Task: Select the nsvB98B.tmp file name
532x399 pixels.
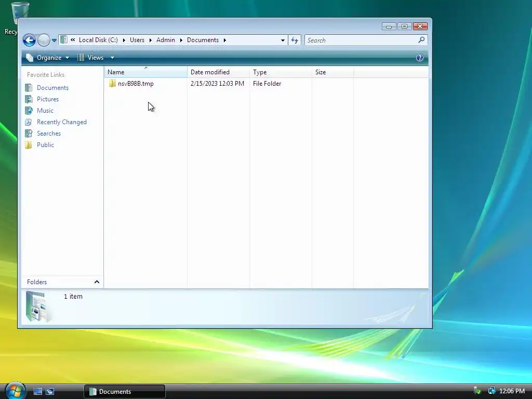Action: coord(136,84)
